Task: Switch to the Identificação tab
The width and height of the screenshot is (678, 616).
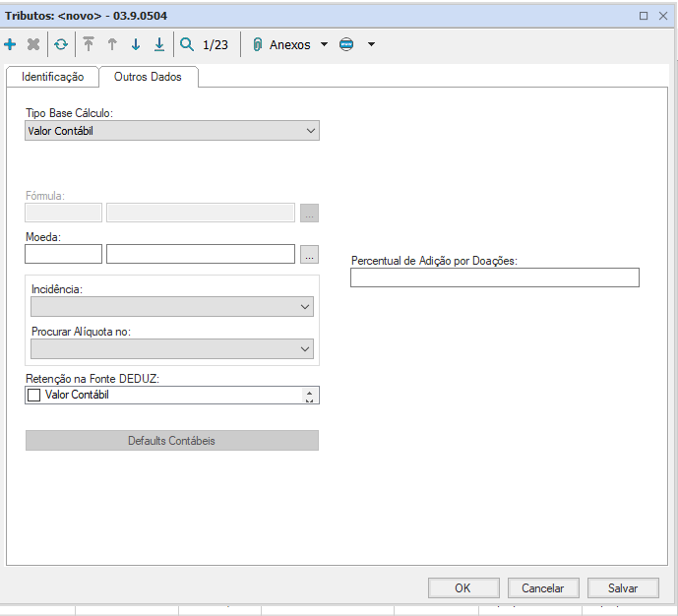Action: pos(52,77)
